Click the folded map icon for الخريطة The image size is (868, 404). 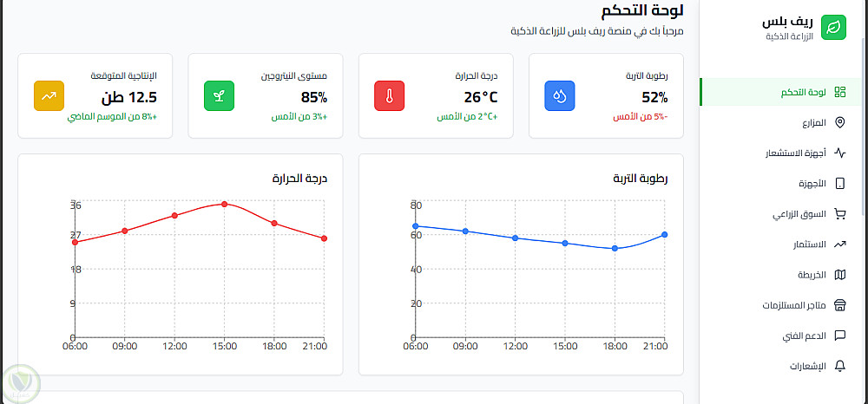pyautogui.click(x=839, y=275)
